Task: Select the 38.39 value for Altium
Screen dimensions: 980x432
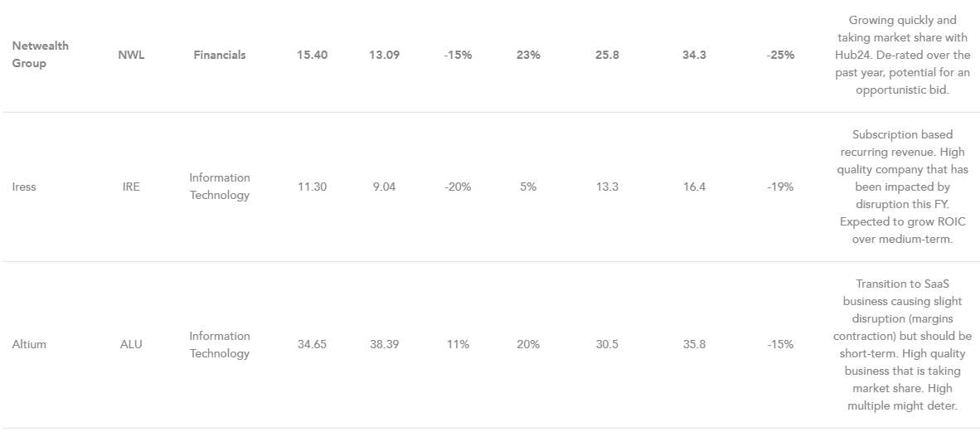Action: point(384,344)
